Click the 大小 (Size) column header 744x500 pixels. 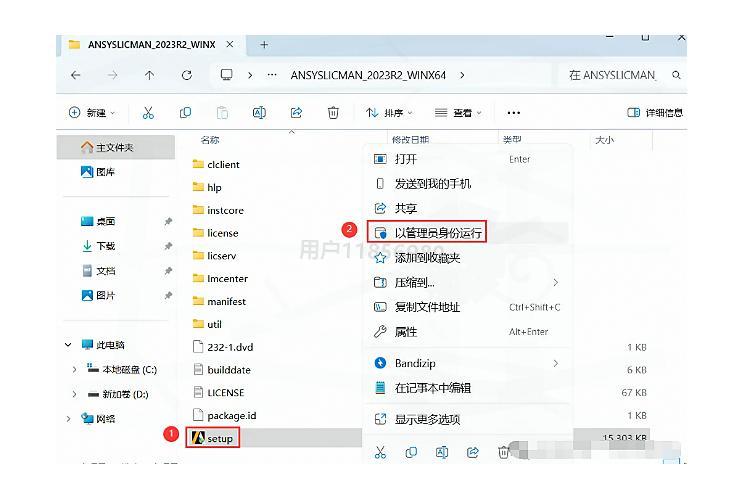[604, 140]
